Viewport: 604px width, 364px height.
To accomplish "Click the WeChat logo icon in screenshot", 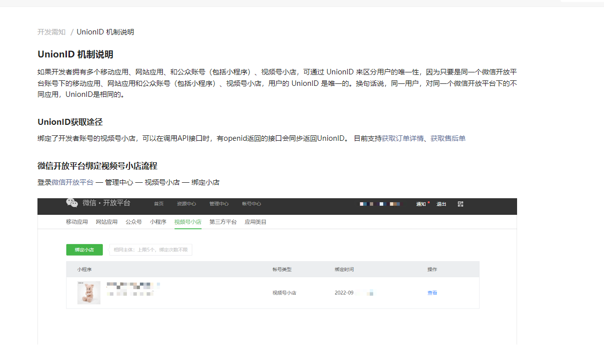I will [72, 203].
